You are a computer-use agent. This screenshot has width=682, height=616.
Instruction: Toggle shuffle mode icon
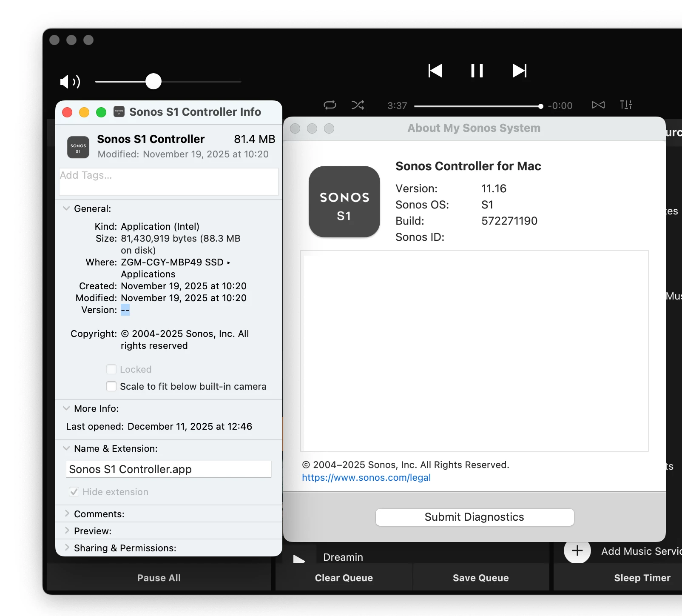coord(358,105)
